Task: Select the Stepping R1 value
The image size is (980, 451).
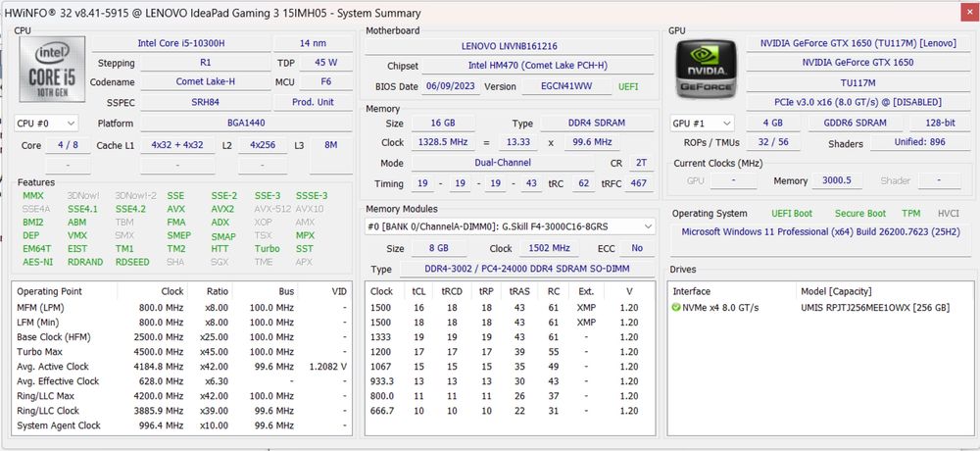Action: (x=206, y=63)
